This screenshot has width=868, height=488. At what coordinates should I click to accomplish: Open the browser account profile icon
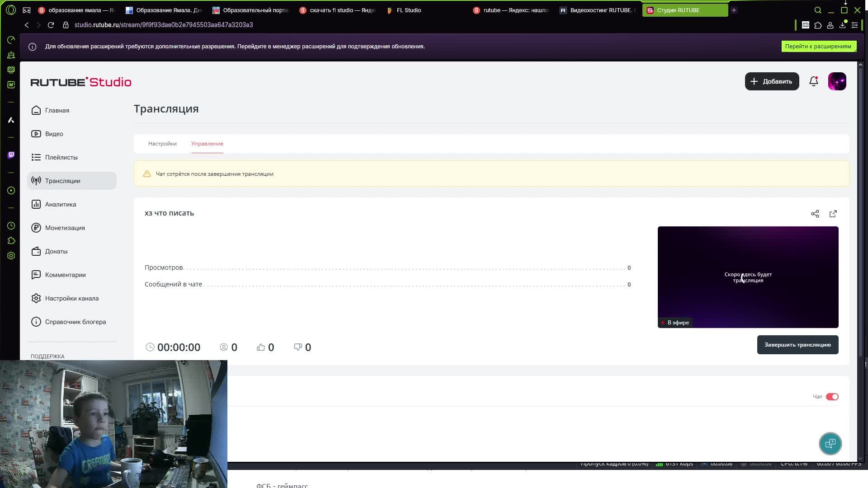point(830,25)
